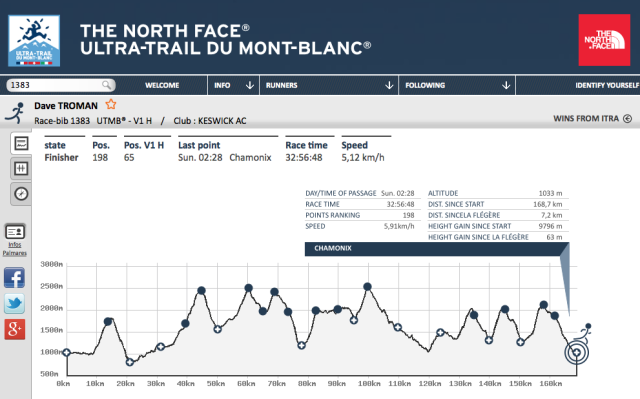Expand the RUNNERS dropdown arrow
Viewport: 640px width, 399px height.
(x=389, y=85)
